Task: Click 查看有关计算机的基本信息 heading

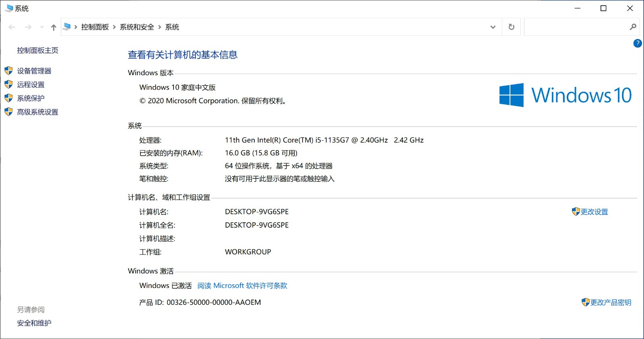Action: (x=183, y=55)
